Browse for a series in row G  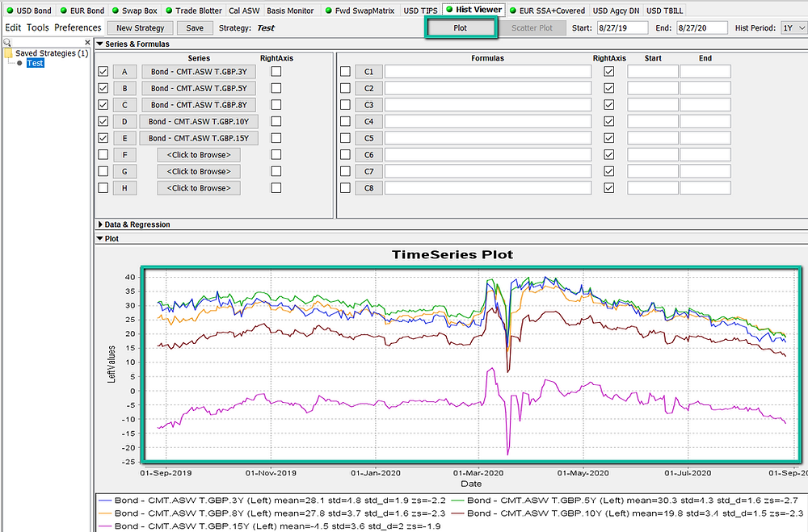(x=199, y=171)
